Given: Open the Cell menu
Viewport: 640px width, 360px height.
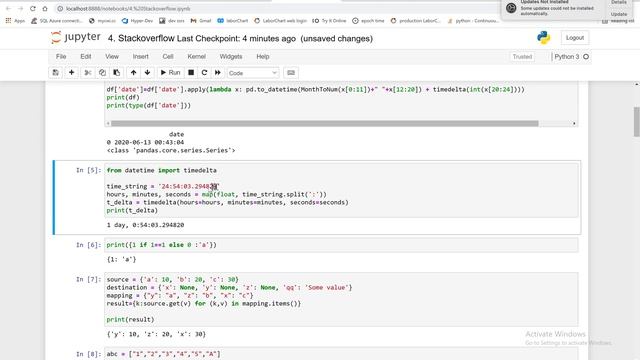Looking at the screenshot, I should coord(168,56).
